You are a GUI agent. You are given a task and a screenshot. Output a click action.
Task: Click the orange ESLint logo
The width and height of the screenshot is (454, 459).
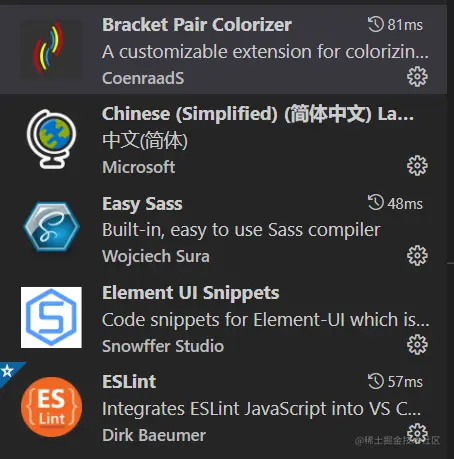click(x=51, y=407)
